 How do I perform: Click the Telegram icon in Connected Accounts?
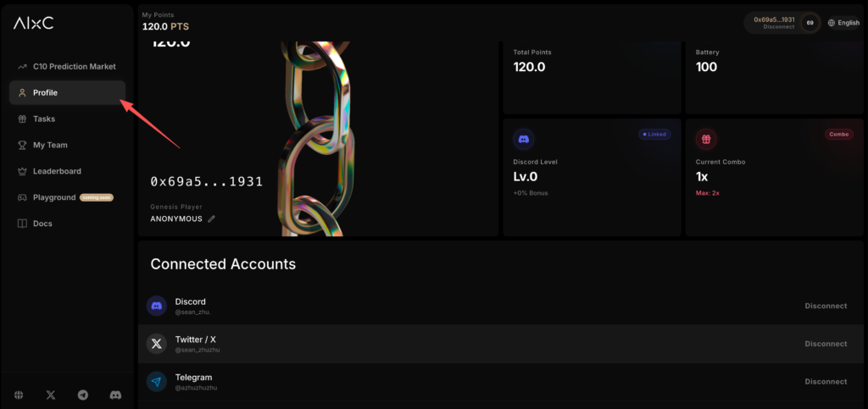(156, 382)
